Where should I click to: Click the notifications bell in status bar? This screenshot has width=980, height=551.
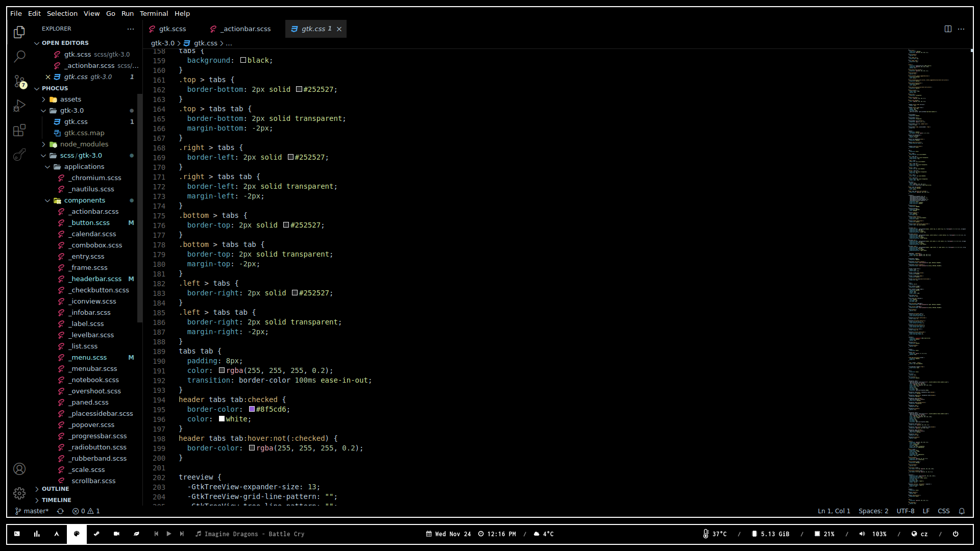962,511
